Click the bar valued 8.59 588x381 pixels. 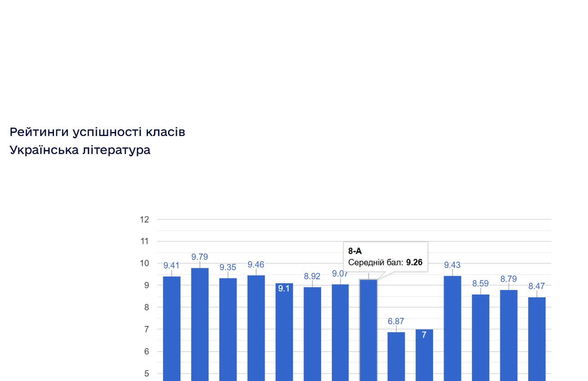(480, 337)
